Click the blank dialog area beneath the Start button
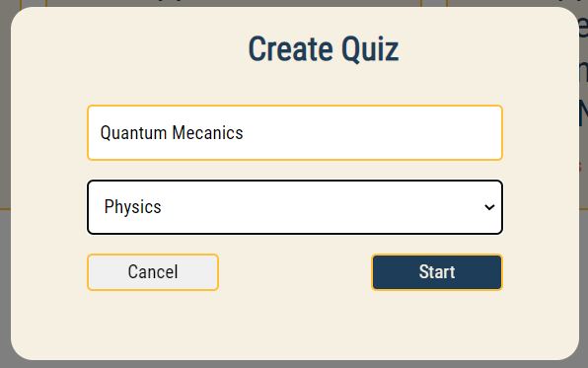The width and height of the screenshot is (588, 368). 437,323
